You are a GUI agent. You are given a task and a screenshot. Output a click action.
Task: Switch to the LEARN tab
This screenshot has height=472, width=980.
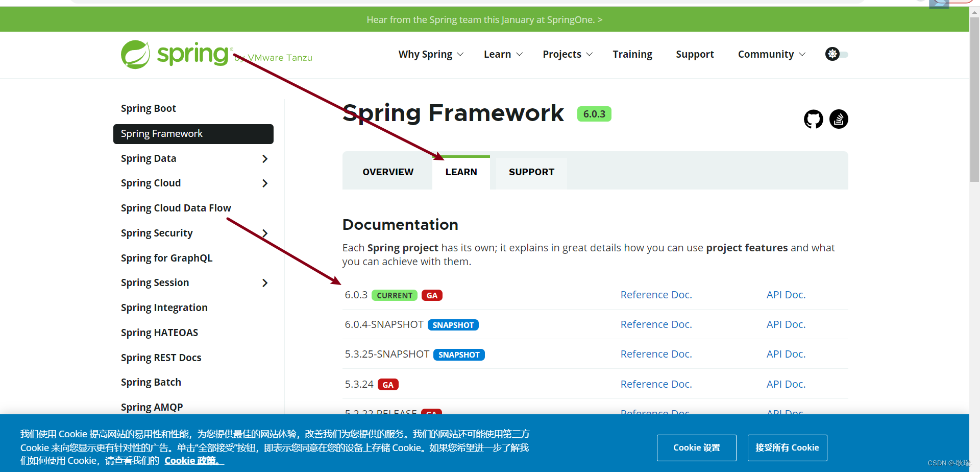(x=461, y=172)
